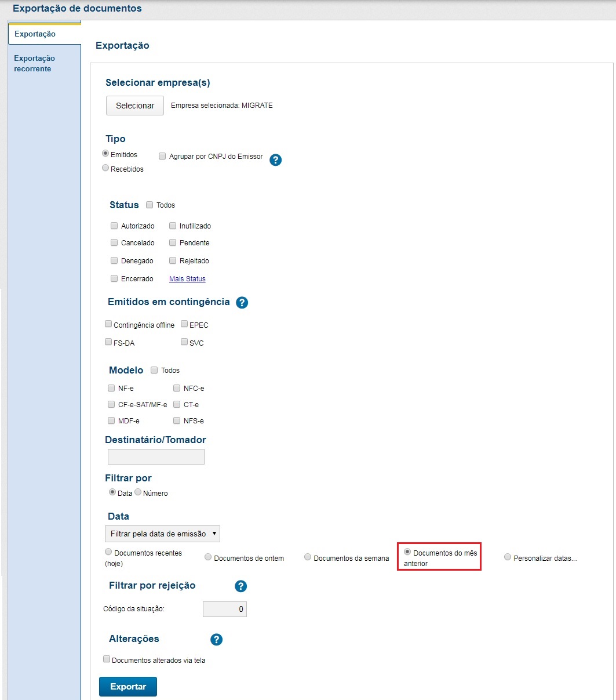This screenshot has width=616, height=700.
Task: Open help icon beside Emitidos em contingência
Action: pyautogui.click(x=242, y=302)
